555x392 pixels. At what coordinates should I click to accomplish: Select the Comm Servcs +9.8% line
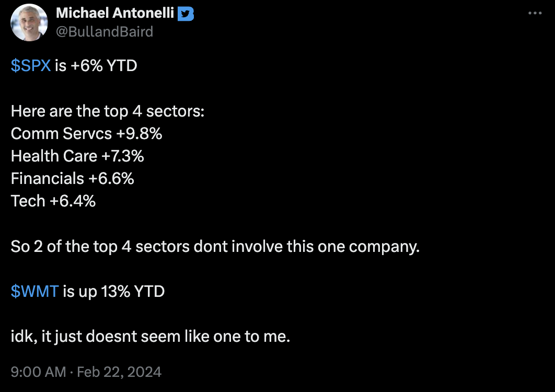pyautogui.click(x=86, y=134)
